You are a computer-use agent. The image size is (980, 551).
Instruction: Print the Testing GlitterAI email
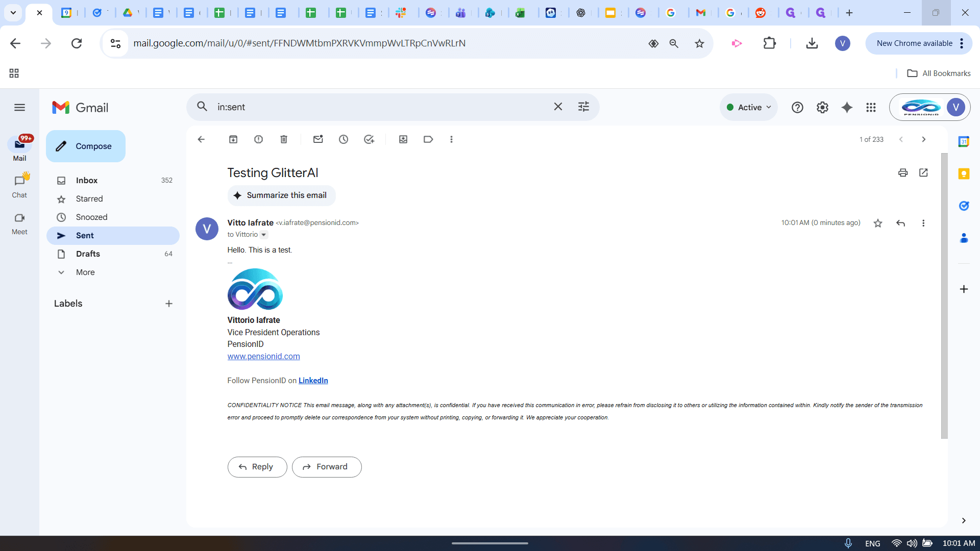[903, 172]
